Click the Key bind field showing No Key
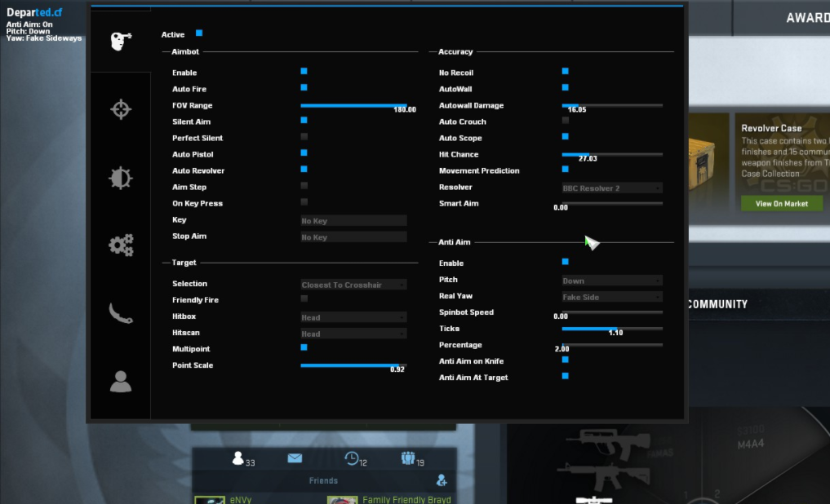 (353, 220)
